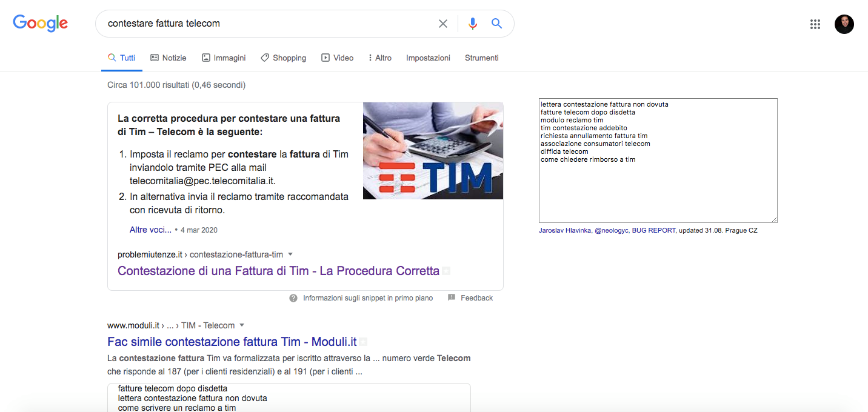Viewport: 868px width, 412px height.
Task: Clear the search query with the X icon
Action: (x=443, y=24)
